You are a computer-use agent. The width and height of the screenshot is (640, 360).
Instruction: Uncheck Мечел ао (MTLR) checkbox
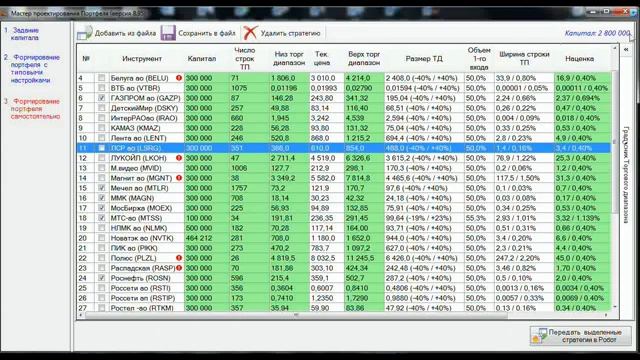click(x=102, y=188)
